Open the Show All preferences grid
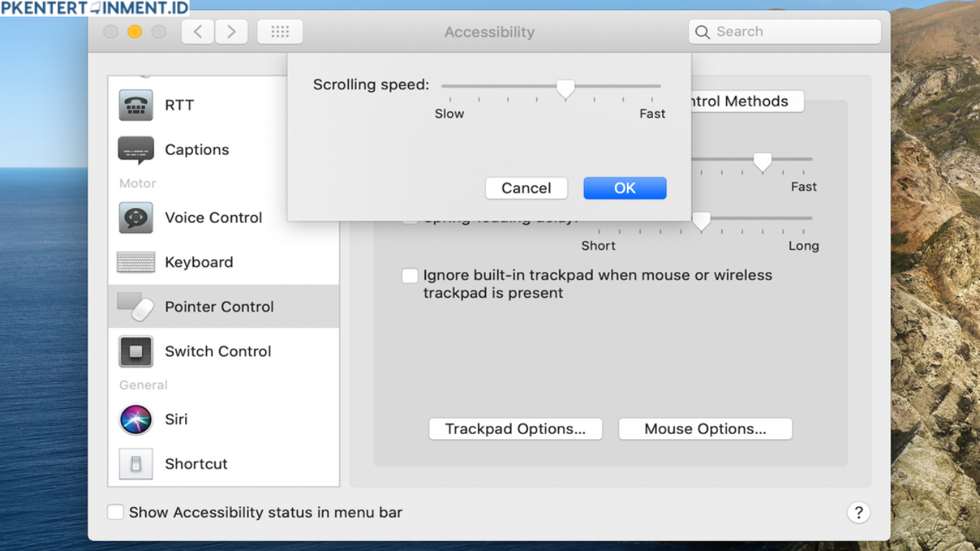 (280, 31)
